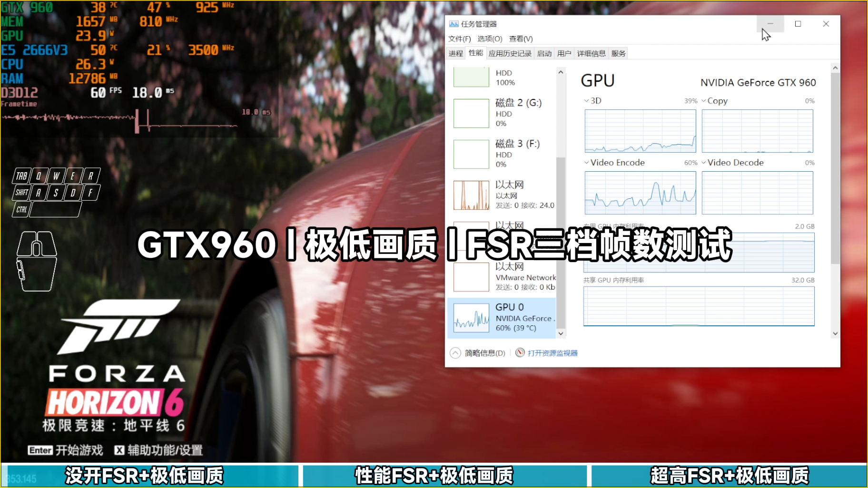Viewport: 868px width, 488px height.
Task: Click the CTRL key overlay icon
Action: click(x=21, y=209)
